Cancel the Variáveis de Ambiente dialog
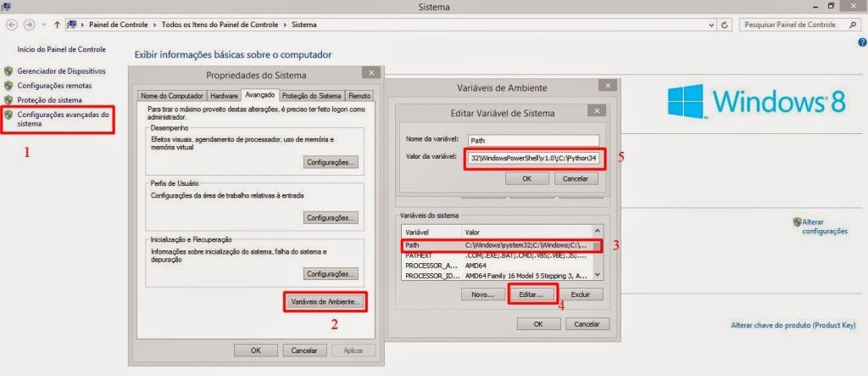The width and height of the screenshot is (868, 376). pos(587,324)
